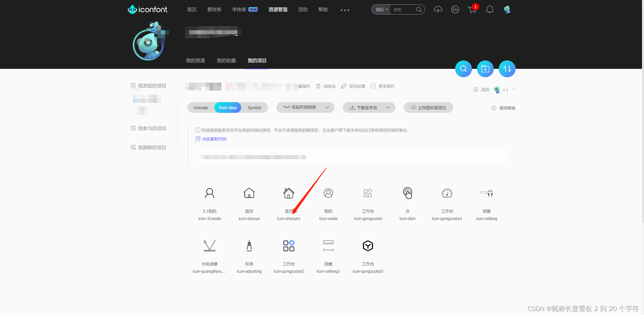Image resolution: width=644 pixels, height=315 pixels.
Task: Select the icon-gongzuotai2 blue workbench icon
Action: click(x=289, y=246)
